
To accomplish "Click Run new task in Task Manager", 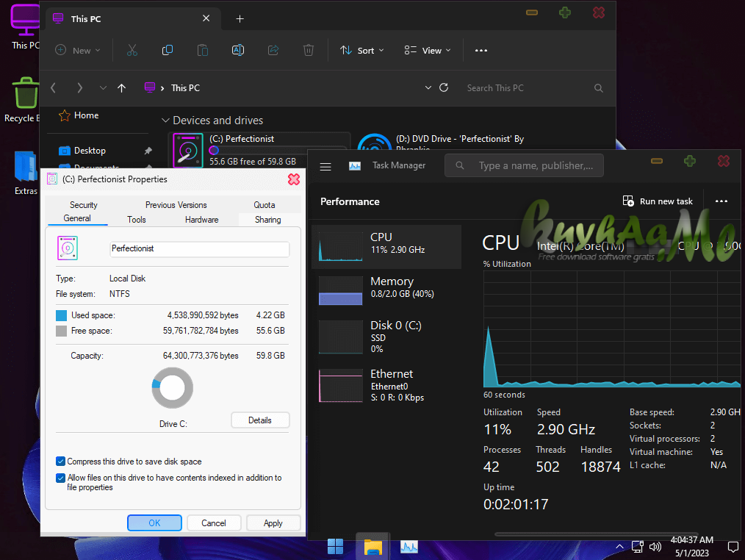I will [658, 201].
